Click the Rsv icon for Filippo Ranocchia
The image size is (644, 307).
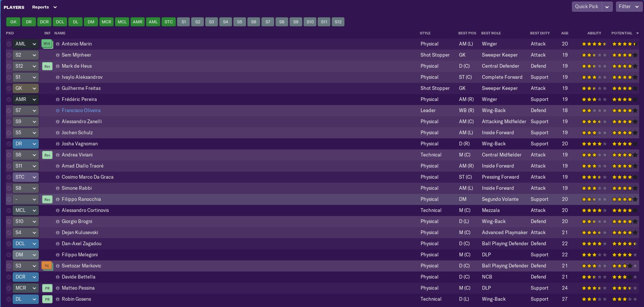(x=47, y=199)
